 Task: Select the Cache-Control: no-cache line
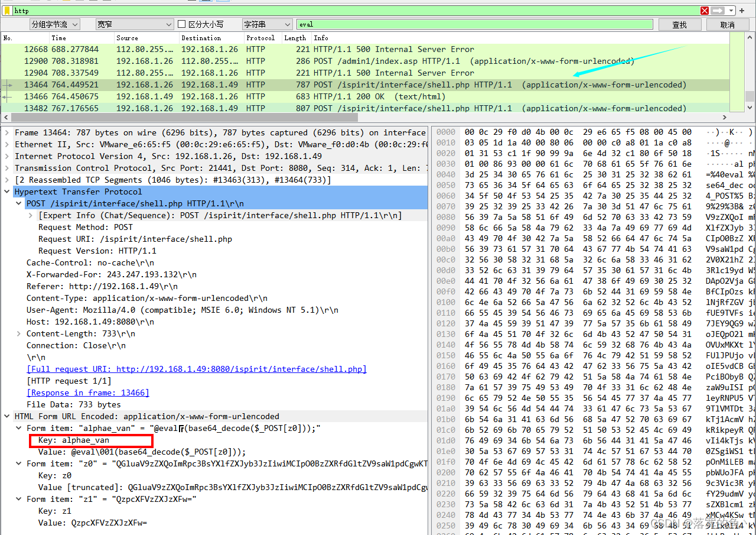[90, 262]
